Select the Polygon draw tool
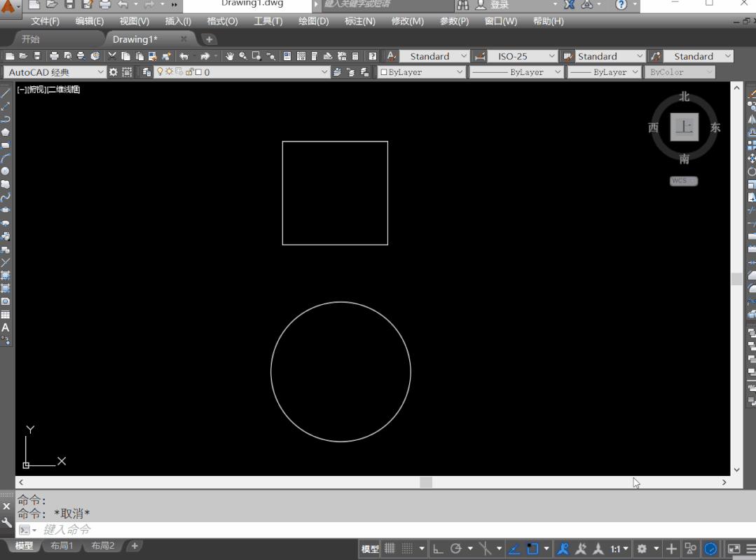 point(6,132)
